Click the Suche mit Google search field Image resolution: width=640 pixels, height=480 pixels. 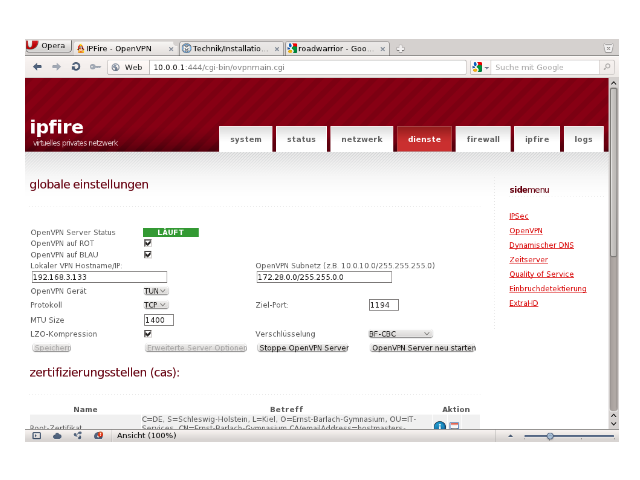click(546, 67)
